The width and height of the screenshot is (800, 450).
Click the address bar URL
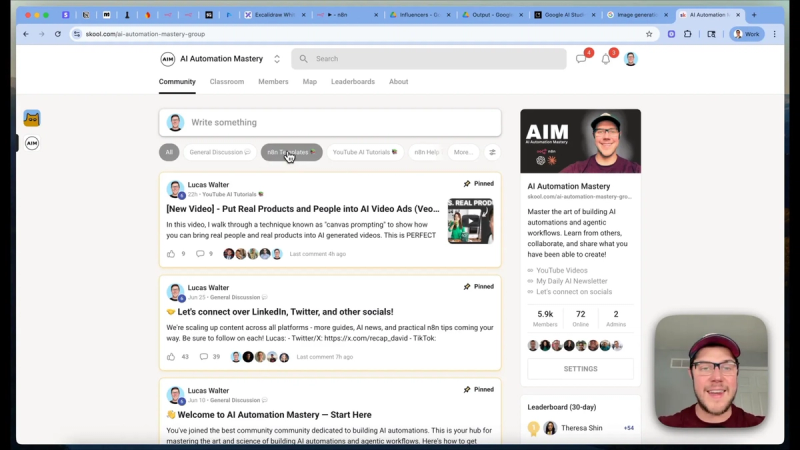click(145, 34)
